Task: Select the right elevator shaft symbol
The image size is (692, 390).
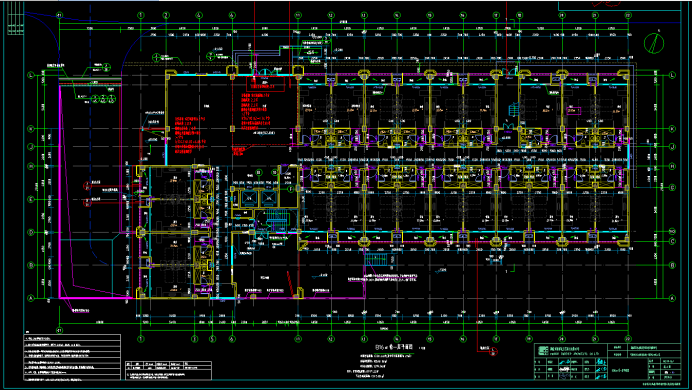Action: [269, 199]
